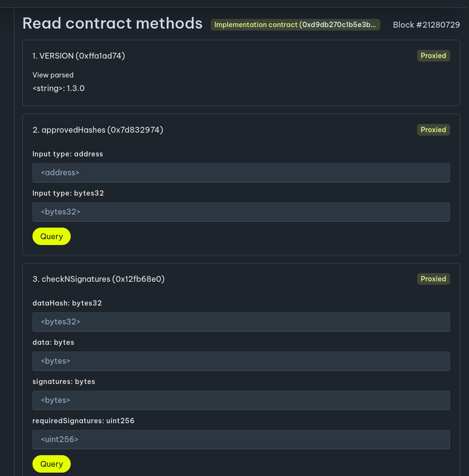The width and height of the screenshot is (469, 476).
Task: Click the Block #21280729 label
Action: (426, 25)
